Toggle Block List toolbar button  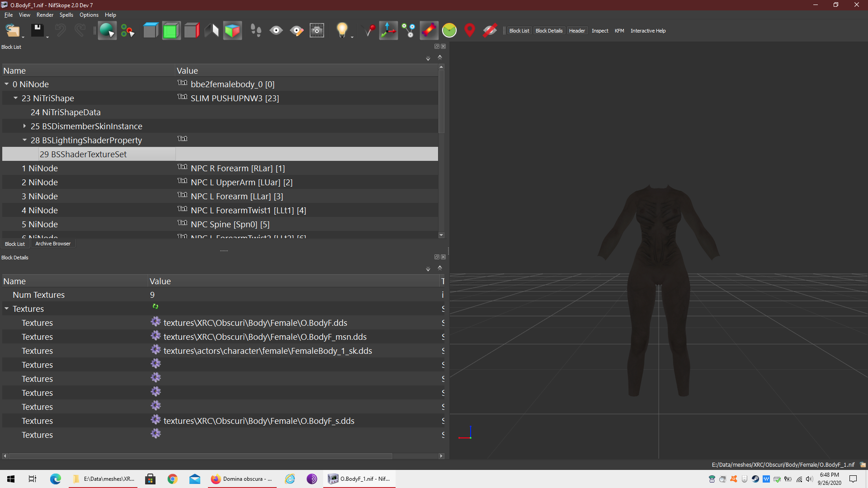click(519, 31)
